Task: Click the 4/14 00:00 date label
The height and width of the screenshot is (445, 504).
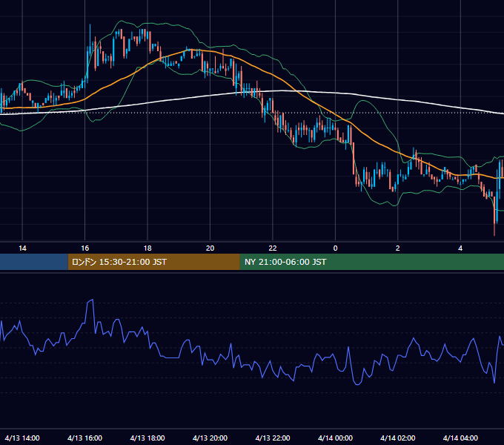Action: click(x=335, y=438)
